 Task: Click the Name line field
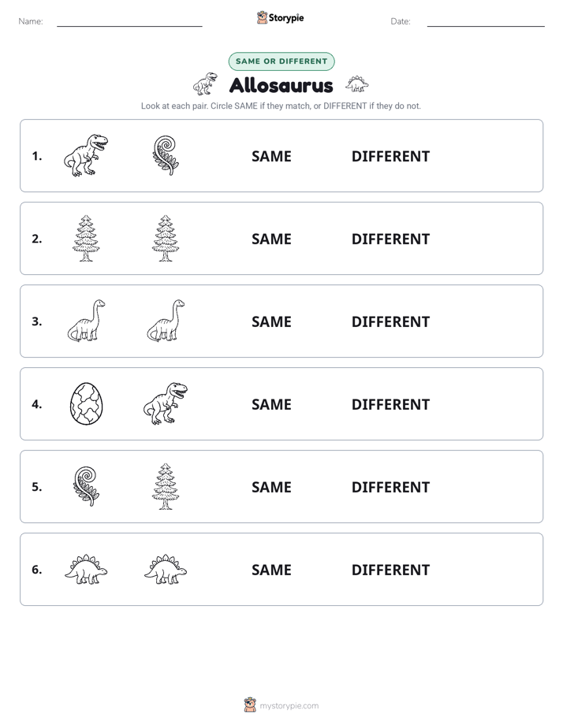tap(129, 22)
